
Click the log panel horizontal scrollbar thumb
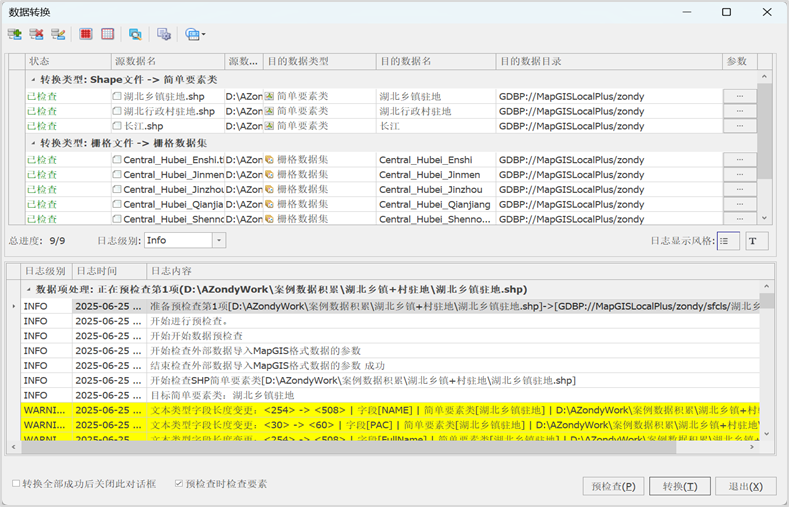tap(348, 447)
